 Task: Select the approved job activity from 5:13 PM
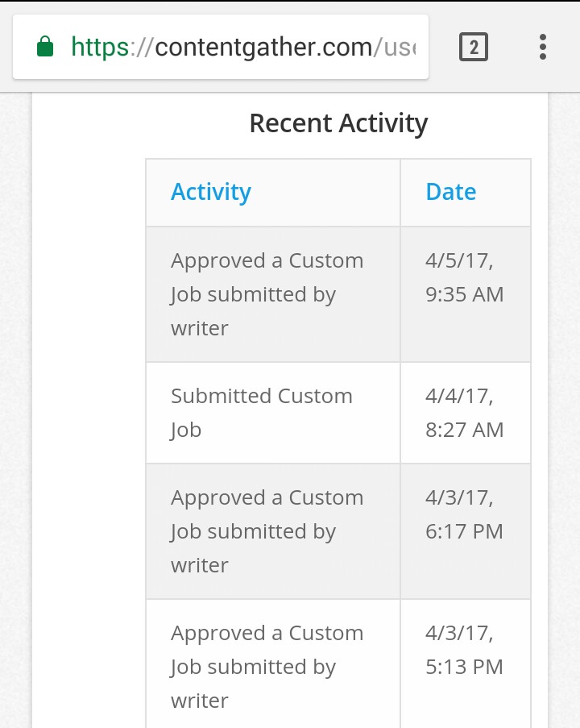click(267, 667)
